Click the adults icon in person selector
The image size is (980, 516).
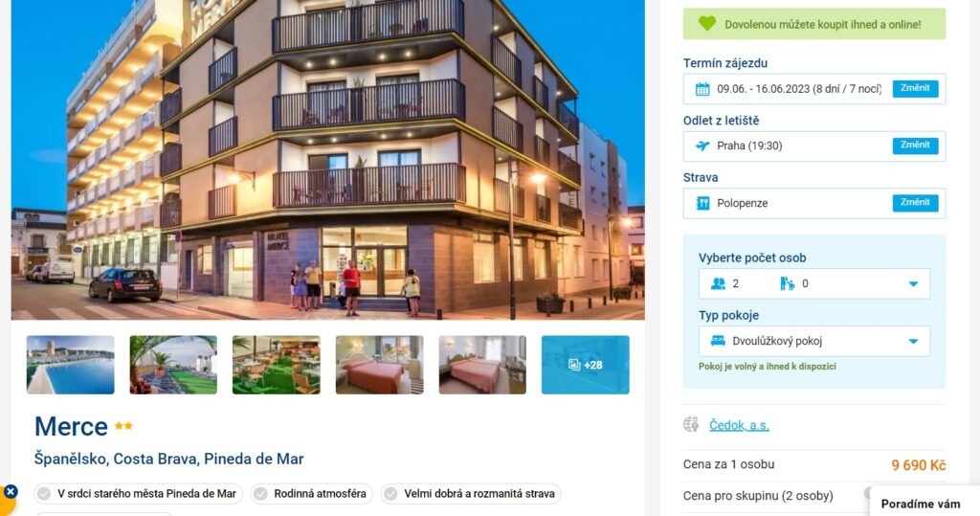718,284
